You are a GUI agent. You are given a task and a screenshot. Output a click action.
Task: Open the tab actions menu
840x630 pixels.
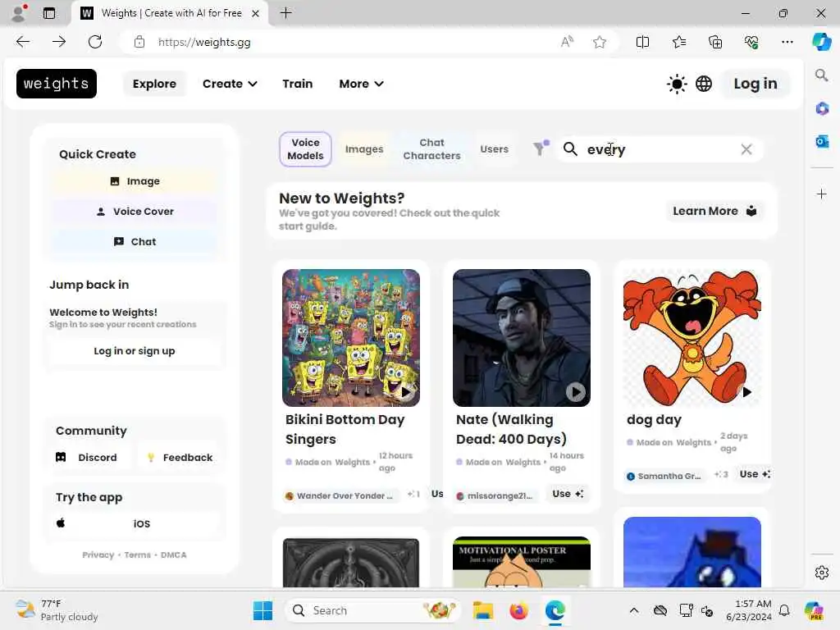49,13
